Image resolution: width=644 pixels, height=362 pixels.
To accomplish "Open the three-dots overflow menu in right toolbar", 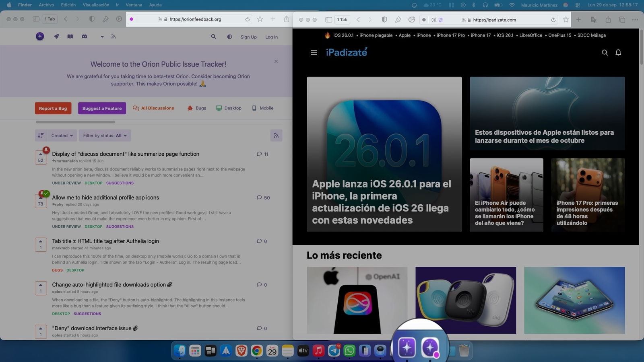I will 635,20.
